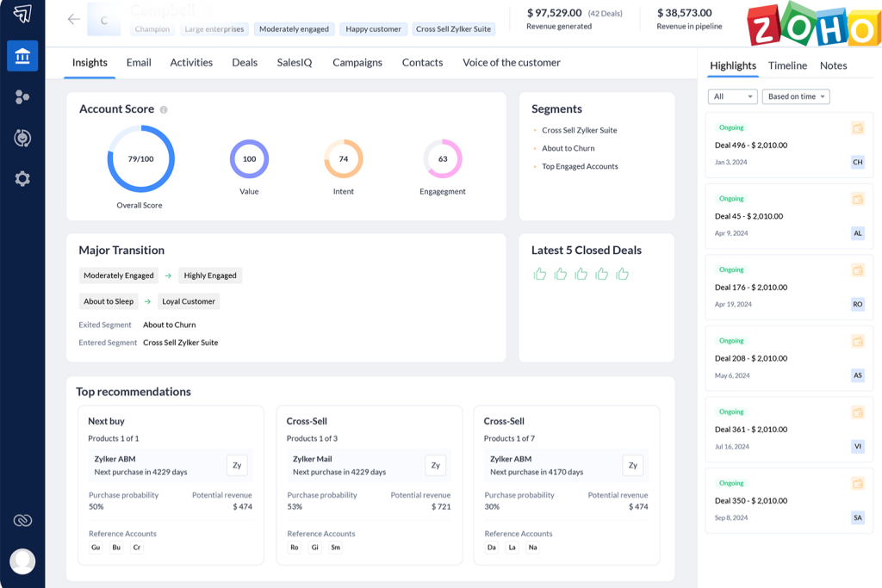The width and height of the screenshot is (882, 588).
Task: Open the Deal 208 highlight card
Action: coord(776,357)
